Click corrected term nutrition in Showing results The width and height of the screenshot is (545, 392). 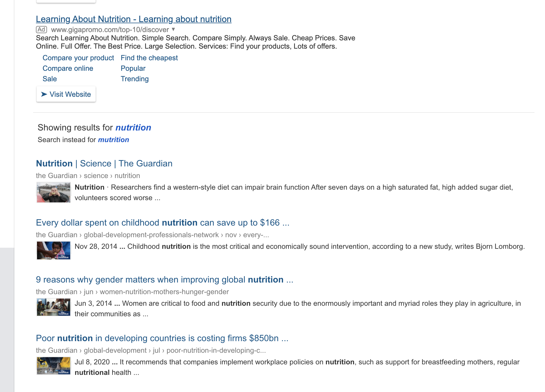pyautogui.click(x=133, y=127)
